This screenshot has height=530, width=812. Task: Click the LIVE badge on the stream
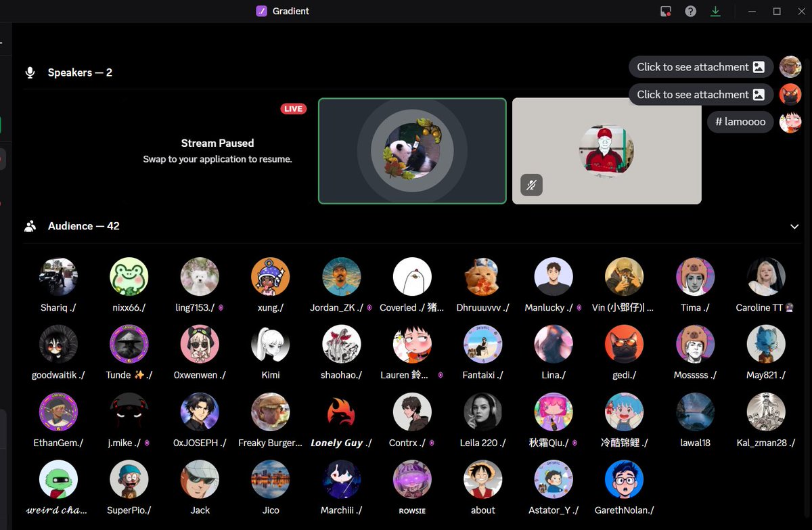tap(293, 108)
